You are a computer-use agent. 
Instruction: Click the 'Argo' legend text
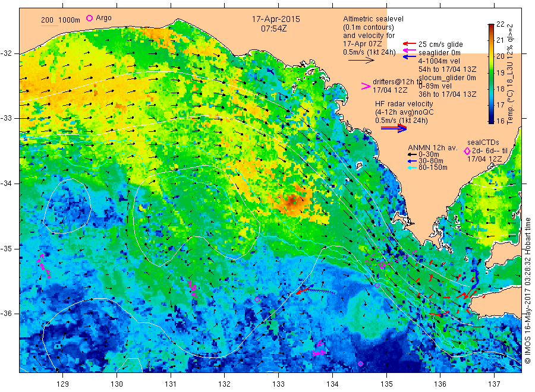click(x=103, y=18)
